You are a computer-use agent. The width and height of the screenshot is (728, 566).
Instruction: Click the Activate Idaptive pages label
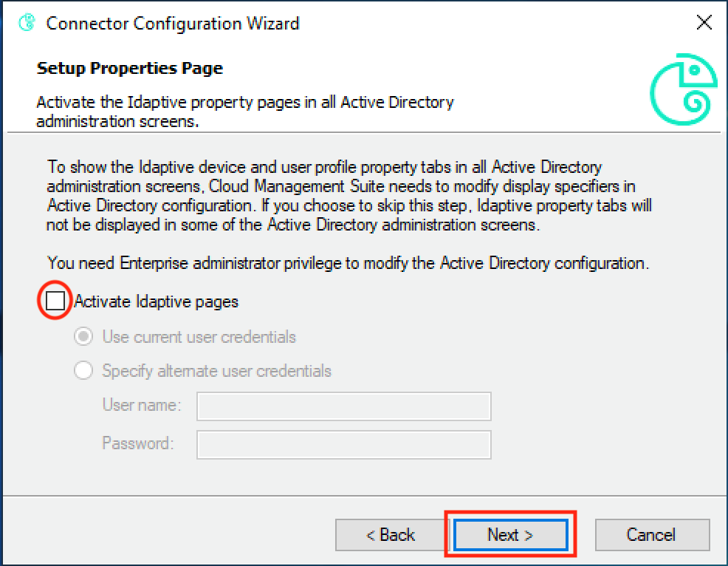156,301
